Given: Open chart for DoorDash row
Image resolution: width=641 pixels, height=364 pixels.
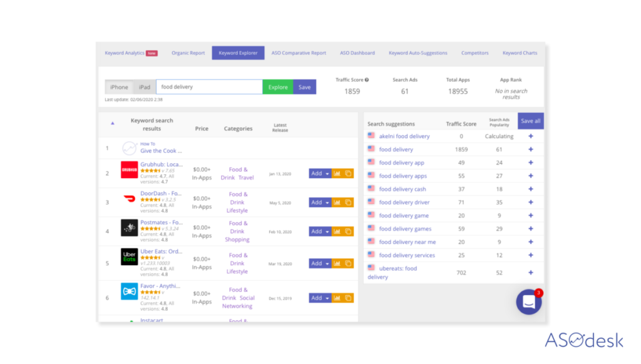Looking at the screenshot, I should pos(337,203).
